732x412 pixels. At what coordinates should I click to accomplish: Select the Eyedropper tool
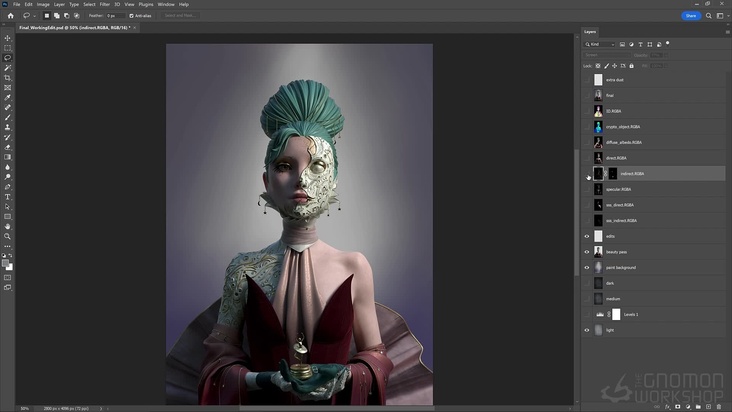point(7,98)
